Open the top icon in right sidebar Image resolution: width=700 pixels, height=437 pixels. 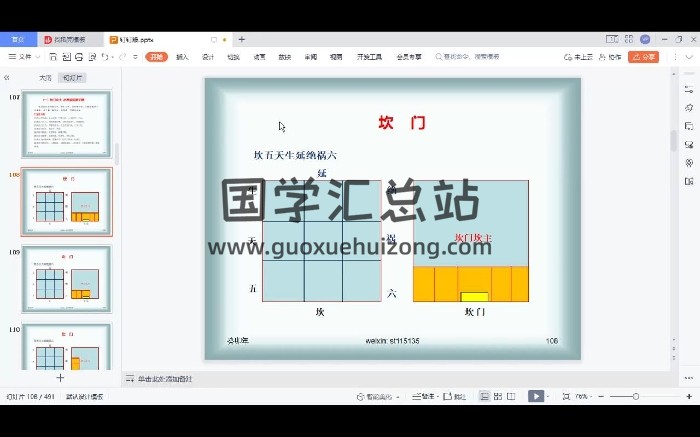point(689,90)
